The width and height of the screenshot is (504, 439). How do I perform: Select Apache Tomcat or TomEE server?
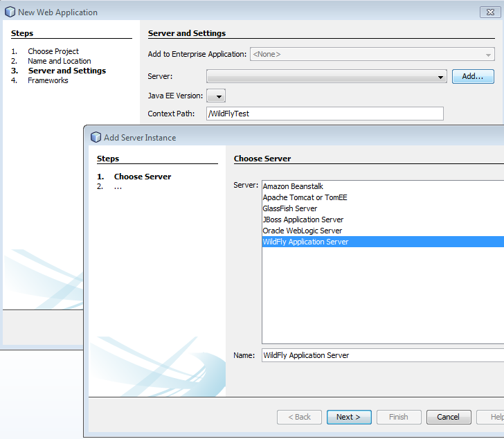(x=383, y=197)
